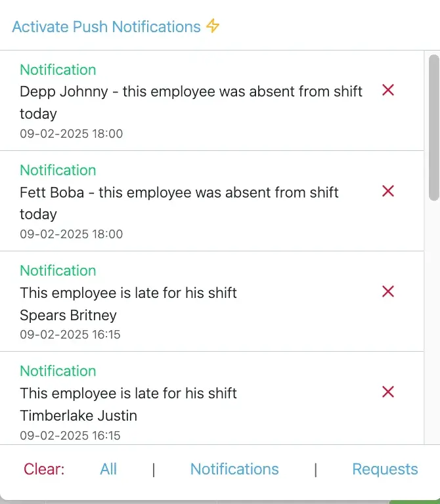
Task: Click the lightning bolt icon
Action: [213, 26]
